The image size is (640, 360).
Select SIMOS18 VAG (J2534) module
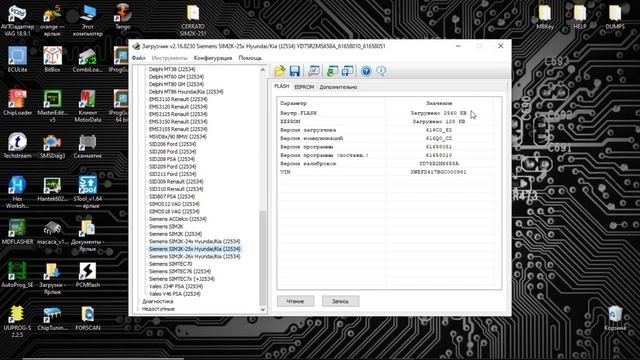coord(174,211)
